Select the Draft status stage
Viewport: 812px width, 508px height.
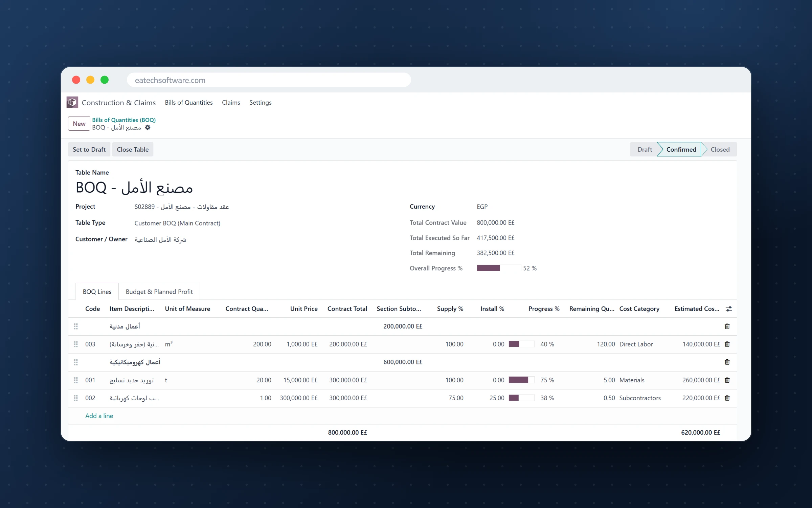[645, 149]
